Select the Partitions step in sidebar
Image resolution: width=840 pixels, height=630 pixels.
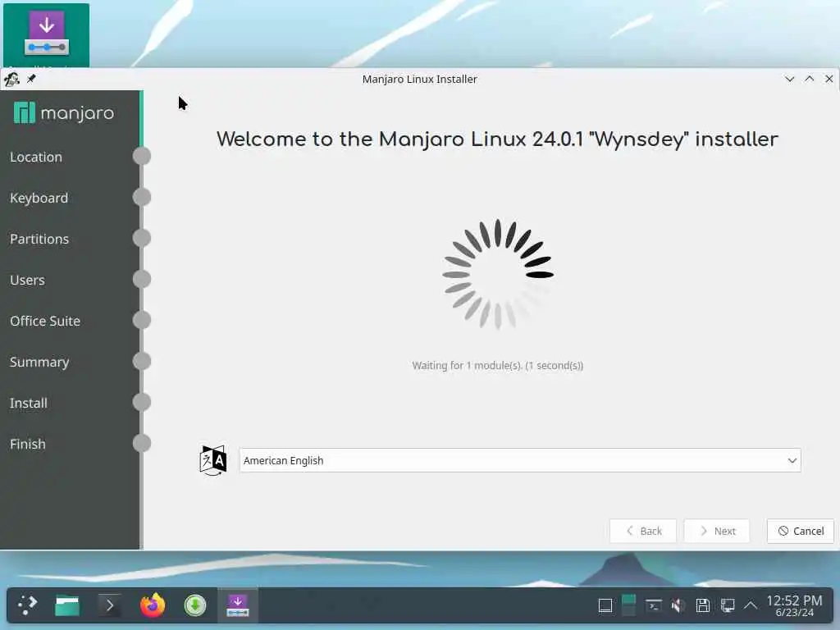(x=39, y=239)
